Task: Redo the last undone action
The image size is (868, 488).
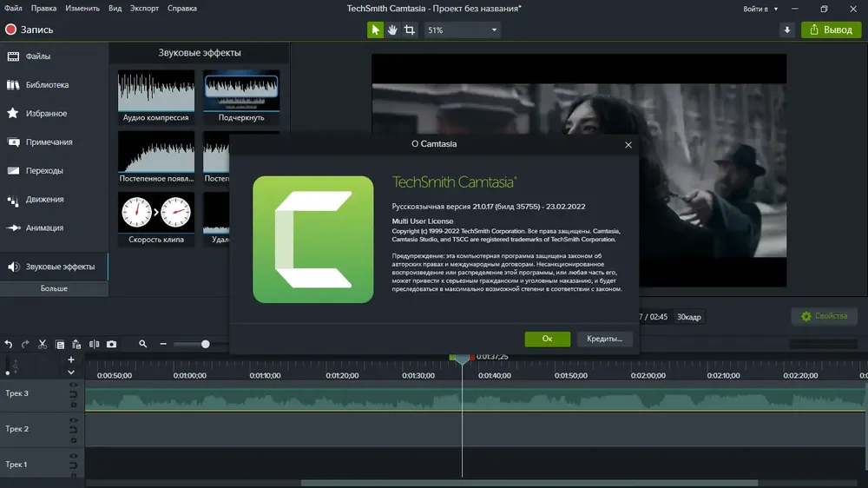Action: (25, 344)
